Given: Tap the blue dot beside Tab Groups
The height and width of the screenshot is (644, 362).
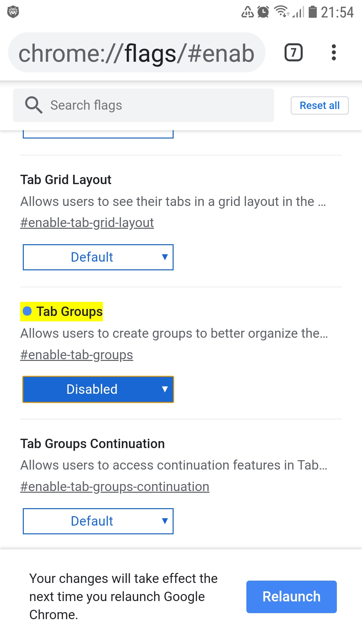Looking at the screenshot, I should click(27, 311).
